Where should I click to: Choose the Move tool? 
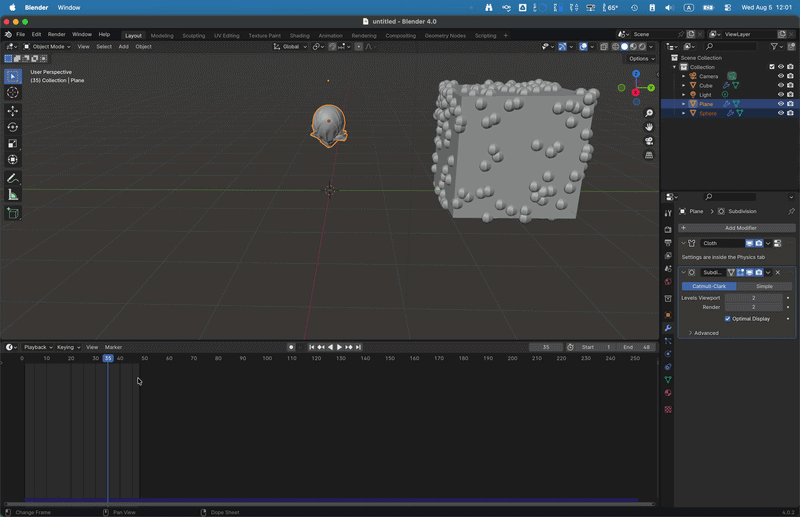pyautogui.click(x=13, y=111)
